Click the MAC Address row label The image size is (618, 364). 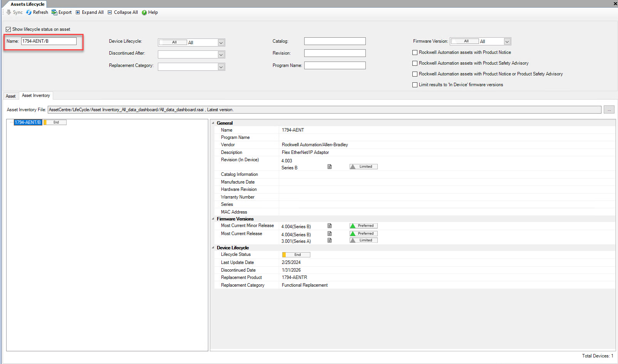click(x=234, y=212)
